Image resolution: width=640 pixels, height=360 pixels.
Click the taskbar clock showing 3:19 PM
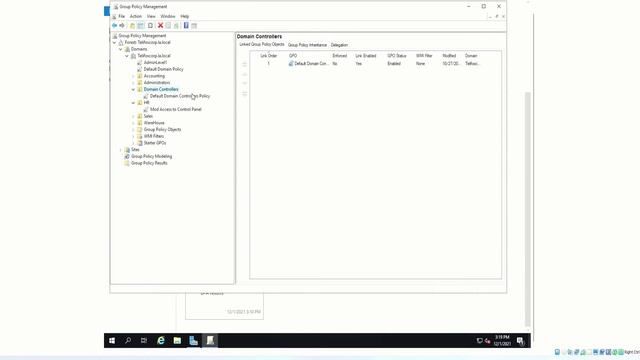coord(502,340)
